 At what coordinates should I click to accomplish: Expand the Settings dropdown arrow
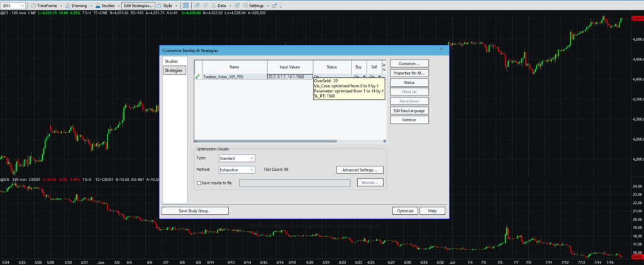[x=268, y=6]
